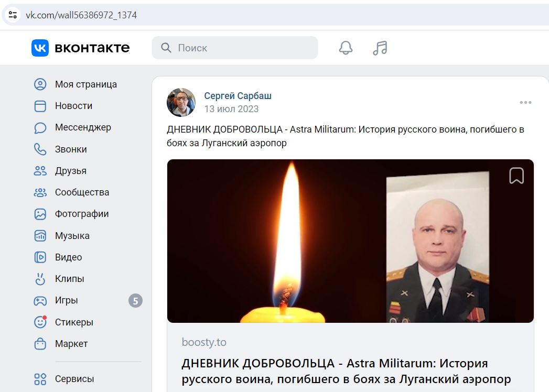Image resolution: width=549 pixels, height=392 pixels.
Task: Go to Моя страница in sidebar
Action: [x=76, y=84]
